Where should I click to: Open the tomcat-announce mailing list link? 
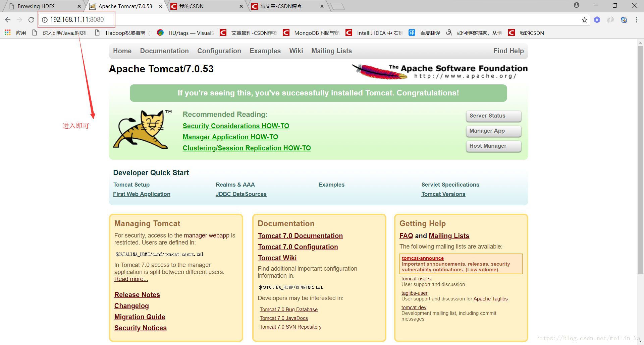coord(423,258)
